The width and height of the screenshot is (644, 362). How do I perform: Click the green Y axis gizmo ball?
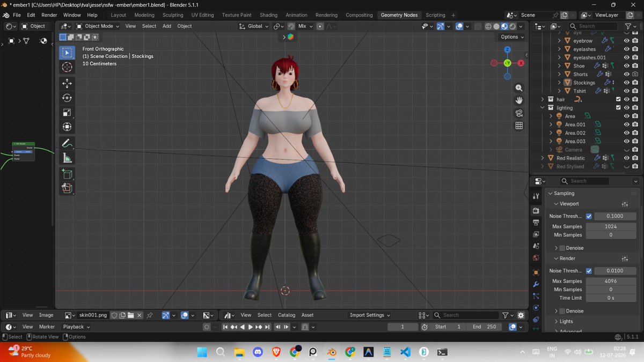pos(507,63)
